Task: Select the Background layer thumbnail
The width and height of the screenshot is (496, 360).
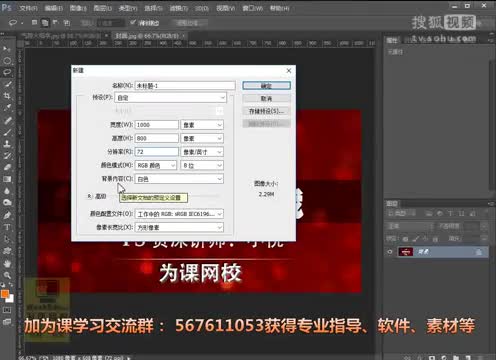Action: click(x=406, y=252)
